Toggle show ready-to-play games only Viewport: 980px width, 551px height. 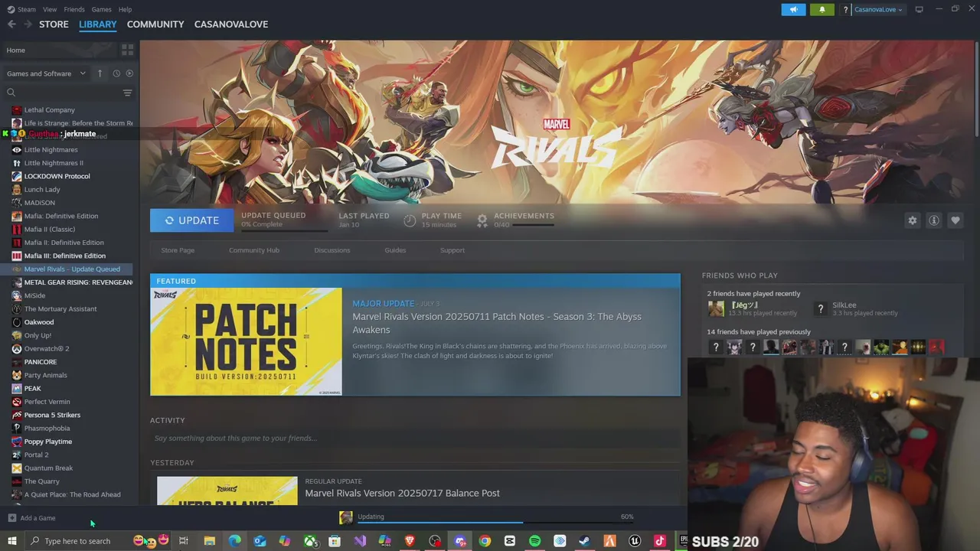click(129, 73)
